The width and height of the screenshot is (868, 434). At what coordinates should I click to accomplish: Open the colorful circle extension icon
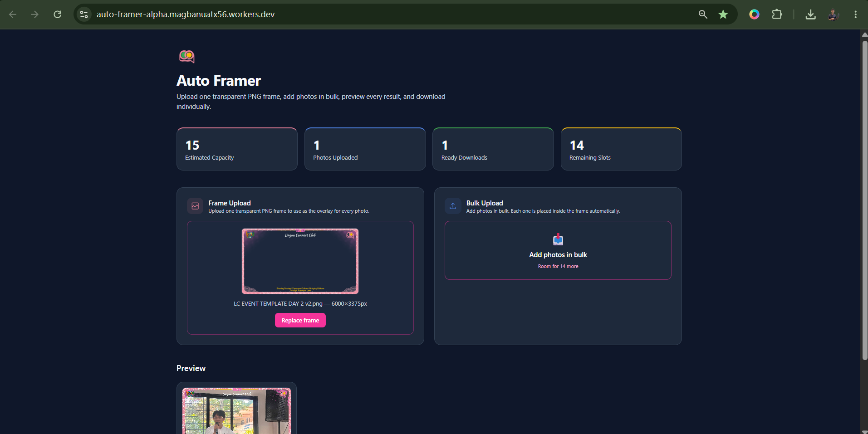tap(754, 15)
